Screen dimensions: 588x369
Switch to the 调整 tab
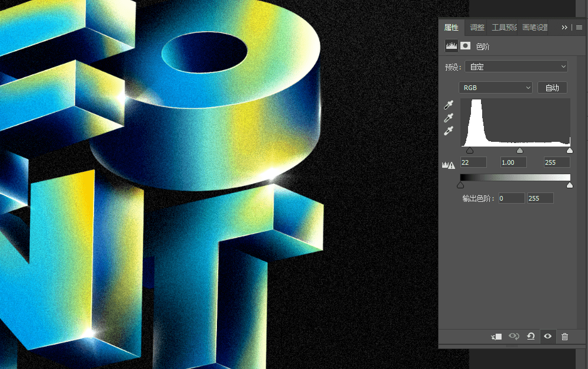[477, 27]
